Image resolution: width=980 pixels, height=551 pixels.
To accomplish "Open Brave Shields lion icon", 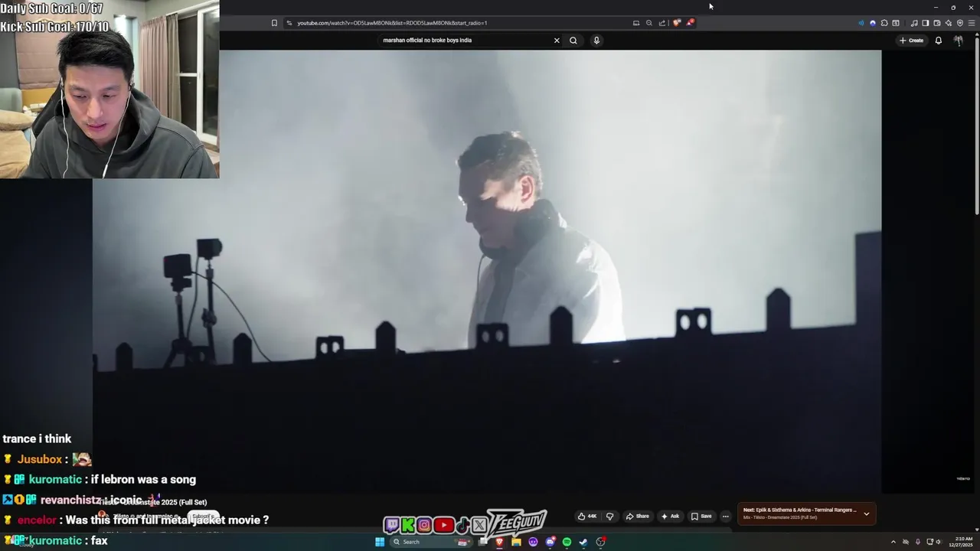I will coord(676,23).
